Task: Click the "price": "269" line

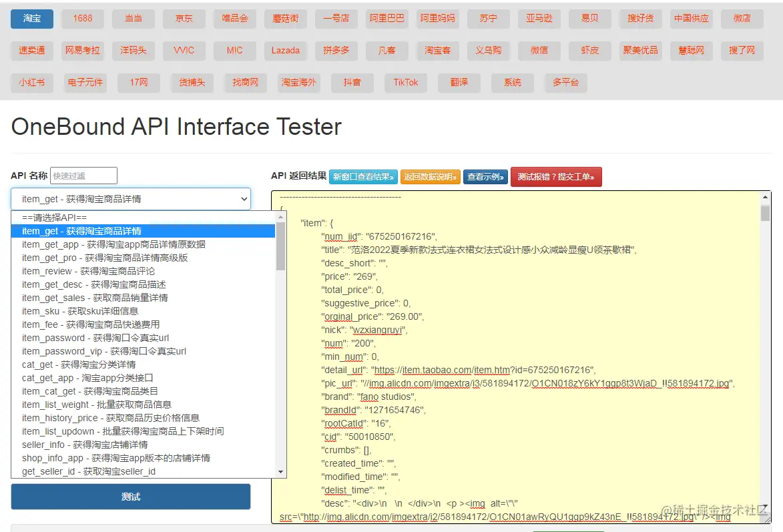Action: click(x=350, y=276)
